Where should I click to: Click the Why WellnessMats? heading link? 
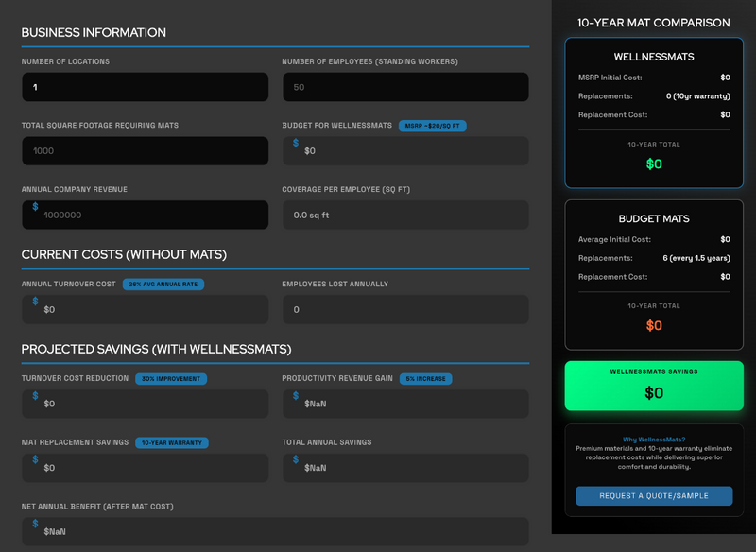coord(652,439)
